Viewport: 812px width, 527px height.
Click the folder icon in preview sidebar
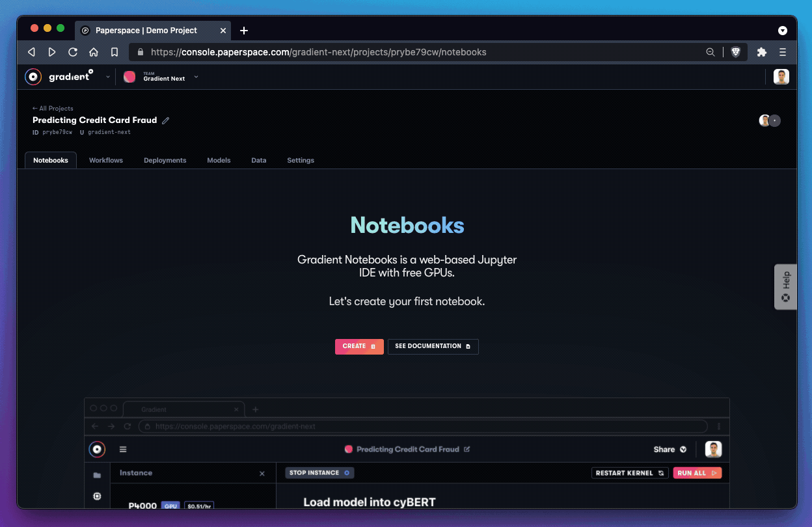click(x=97, y=476)
